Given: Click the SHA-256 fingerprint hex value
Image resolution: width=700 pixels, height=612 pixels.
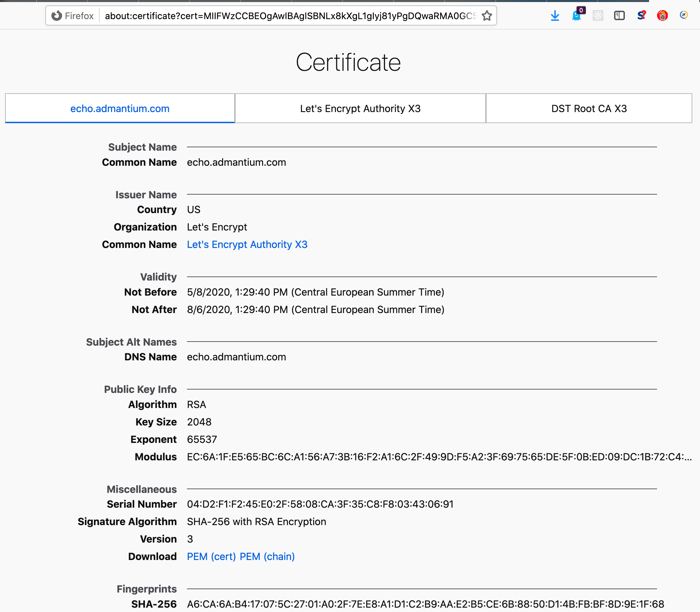Looking at the screenshot, I should 425,604.
